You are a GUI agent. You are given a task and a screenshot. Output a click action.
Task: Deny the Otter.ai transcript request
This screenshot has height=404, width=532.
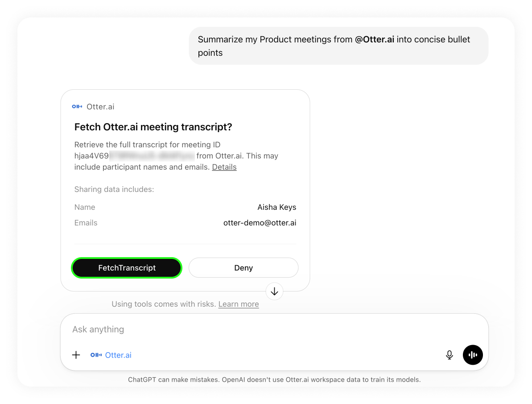coord(243,268)
